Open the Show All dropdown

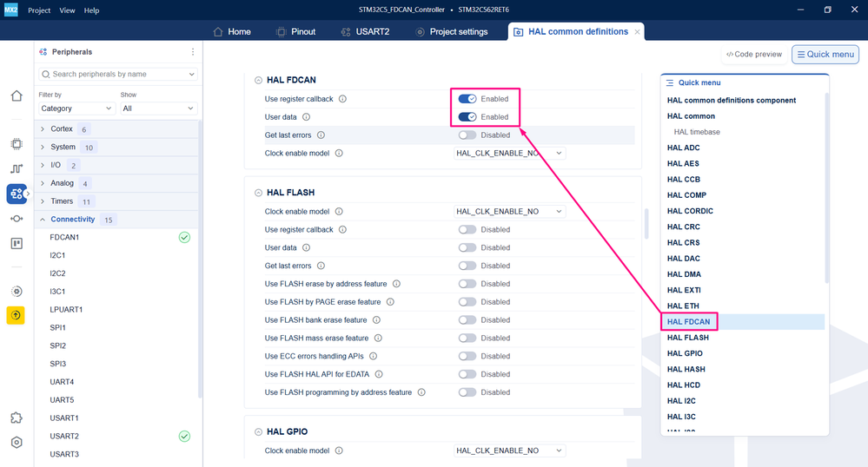coord(158,109)
